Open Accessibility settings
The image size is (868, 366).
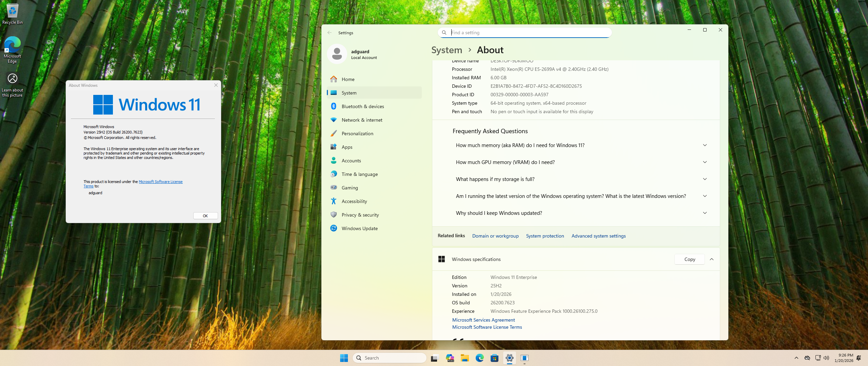click(354, 201)
